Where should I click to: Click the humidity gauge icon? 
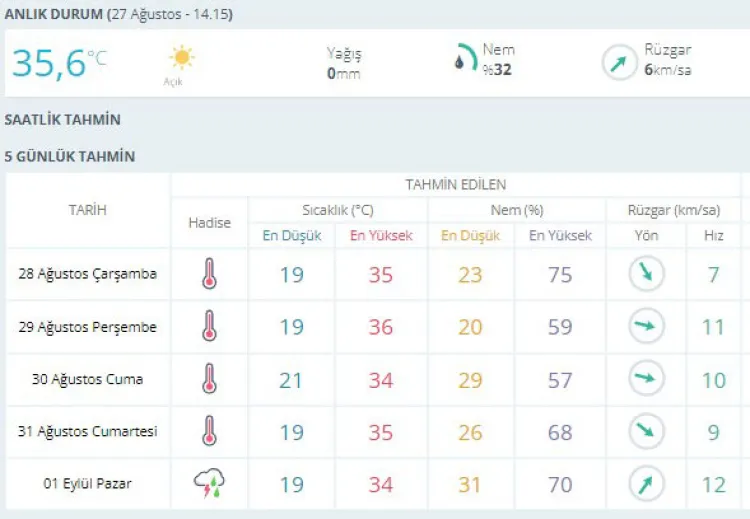click(x=464, y=58)
